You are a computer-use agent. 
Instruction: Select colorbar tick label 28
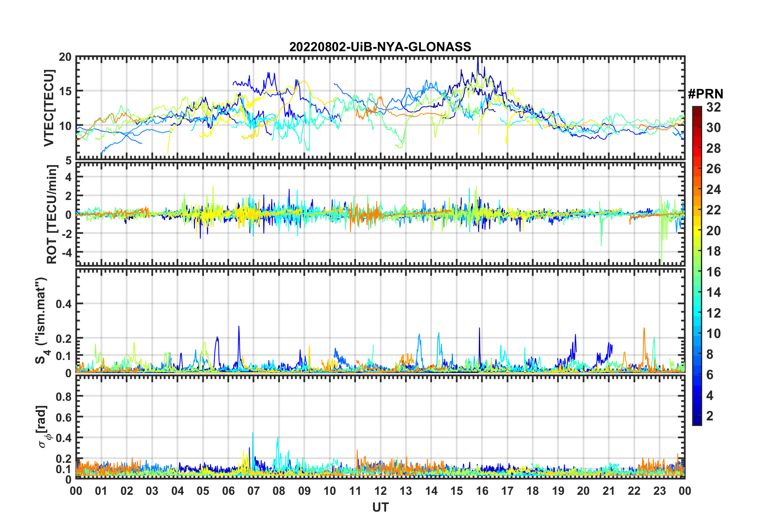(x=713, y=148)
